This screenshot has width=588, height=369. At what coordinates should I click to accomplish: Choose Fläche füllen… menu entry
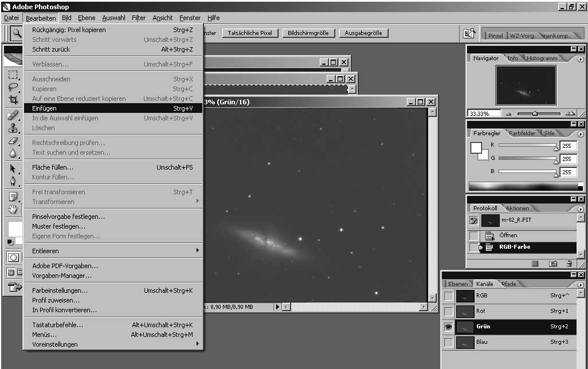pyautogui.click(x=113, y=167)
